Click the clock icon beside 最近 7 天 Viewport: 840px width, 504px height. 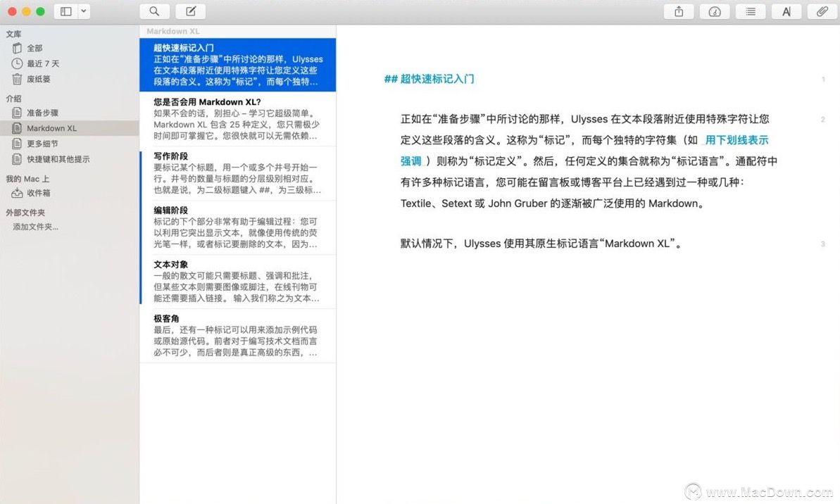[17, 63]
